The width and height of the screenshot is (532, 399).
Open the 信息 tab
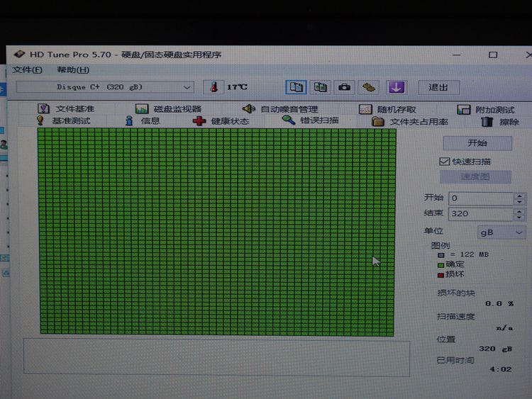[x=142, y=120]
